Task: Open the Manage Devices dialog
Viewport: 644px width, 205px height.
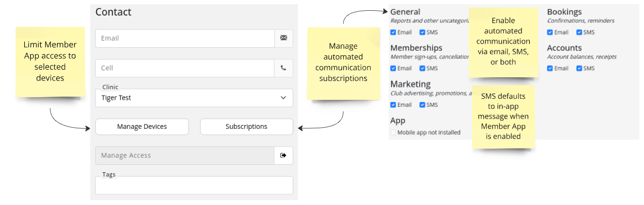Action: coord(142,127)
